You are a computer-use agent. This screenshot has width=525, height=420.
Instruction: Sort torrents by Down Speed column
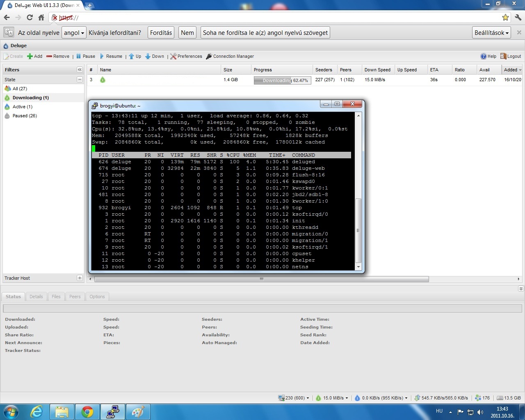pyautogui.click(x=377, y=70)
